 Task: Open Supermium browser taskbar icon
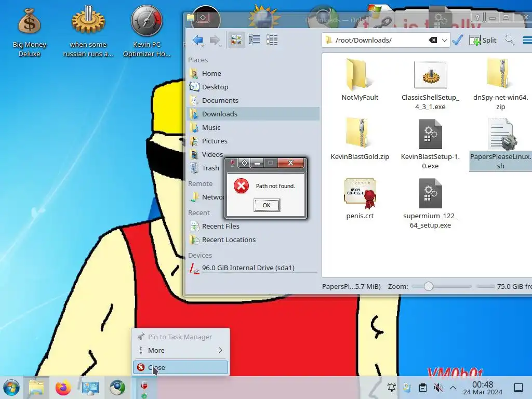click(x=117, y=388)
